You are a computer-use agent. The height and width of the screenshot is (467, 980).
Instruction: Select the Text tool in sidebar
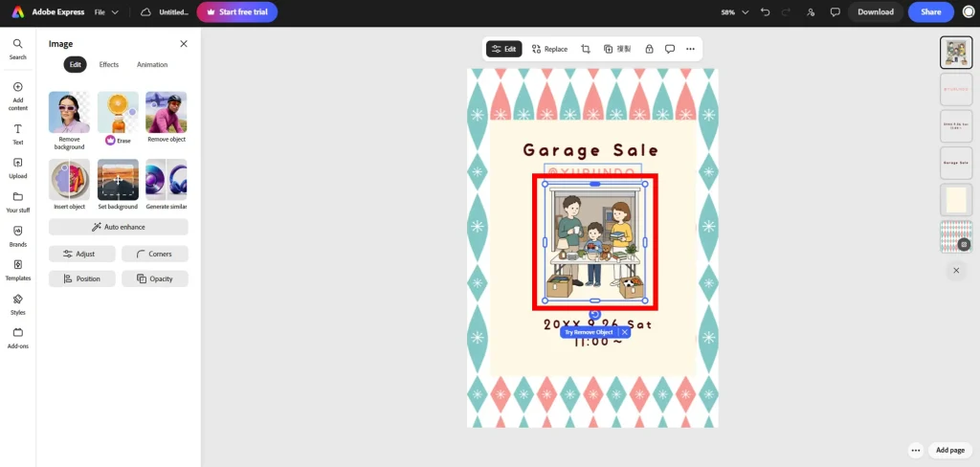[x=17, y=134]
